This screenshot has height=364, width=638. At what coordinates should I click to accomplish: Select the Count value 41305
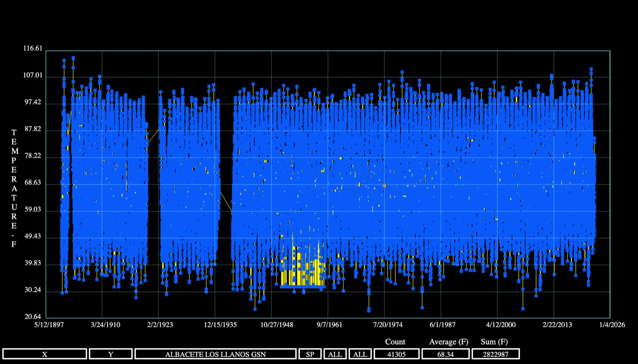coord(396,354)
